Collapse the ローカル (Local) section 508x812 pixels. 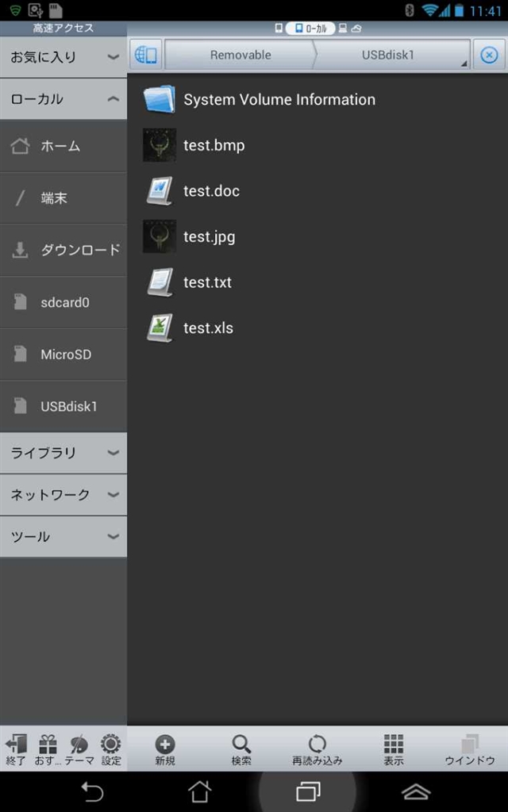tap(63, 99)
